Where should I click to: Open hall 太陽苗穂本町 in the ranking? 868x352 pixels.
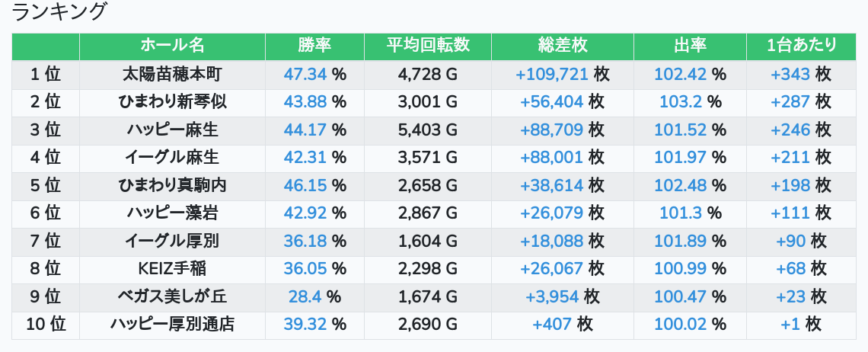point(172,75)
